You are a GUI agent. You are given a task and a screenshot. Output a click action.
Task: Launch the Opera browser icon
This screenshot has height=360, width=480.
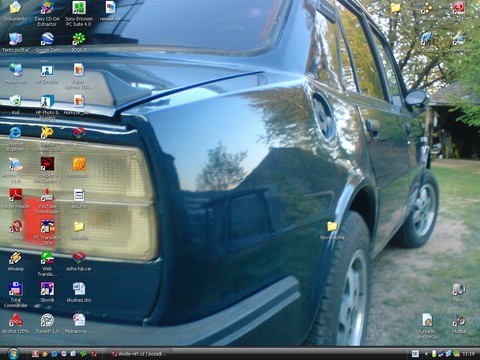click(x=15, y=230)
